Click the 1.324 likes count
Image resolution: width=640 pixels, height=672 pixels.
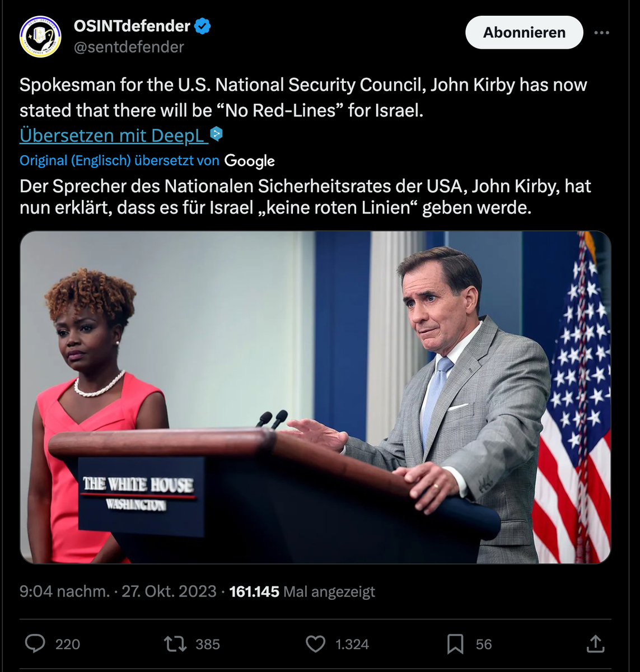pyautogui.click(x=352, y=645)
